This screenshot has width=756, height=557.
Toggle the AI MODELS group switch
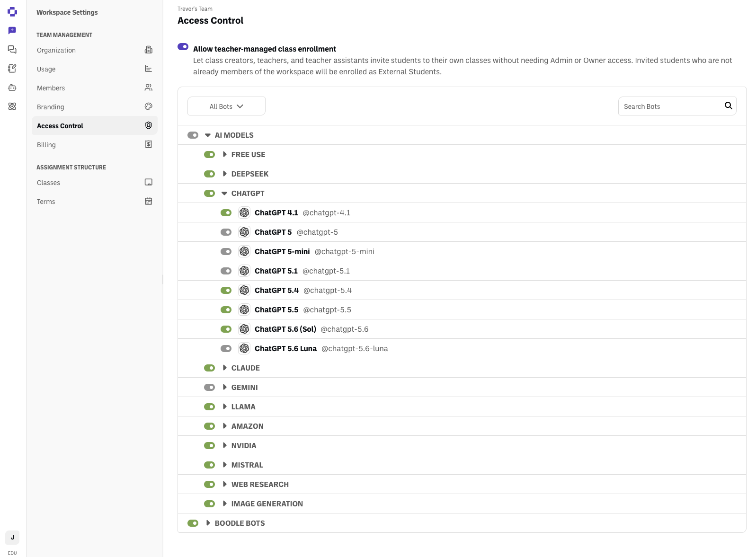(x=193, y=135)
